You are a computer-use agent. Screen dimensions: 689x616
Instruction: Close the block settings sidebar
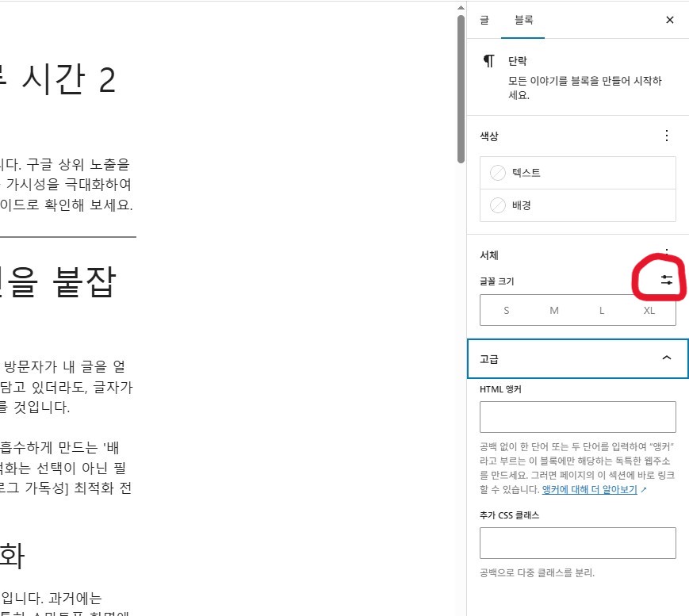(x=669, y=20)
